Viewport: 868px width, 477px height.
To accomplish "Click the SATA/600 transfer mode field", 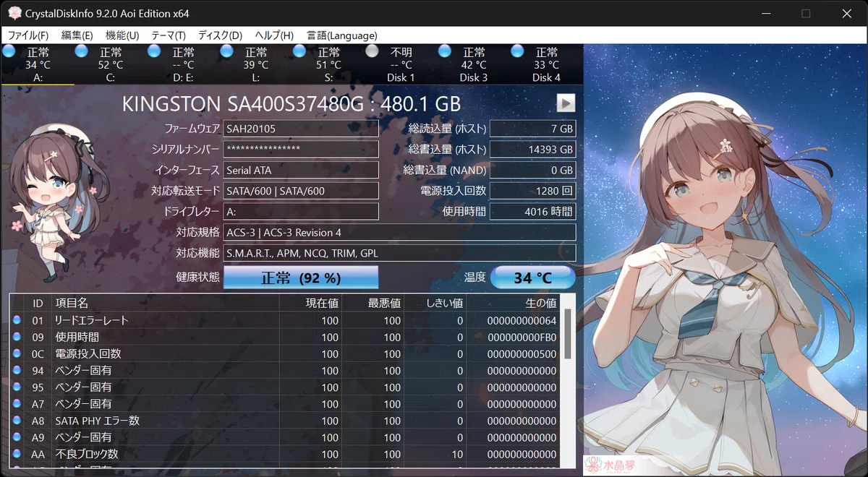I will click(301, 191).
